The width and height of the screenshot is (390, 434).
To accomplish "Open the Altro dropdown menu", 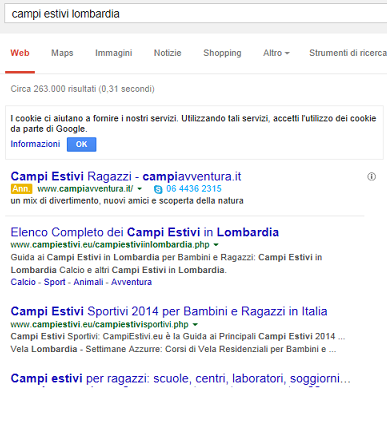I will (x=276, y=53).
